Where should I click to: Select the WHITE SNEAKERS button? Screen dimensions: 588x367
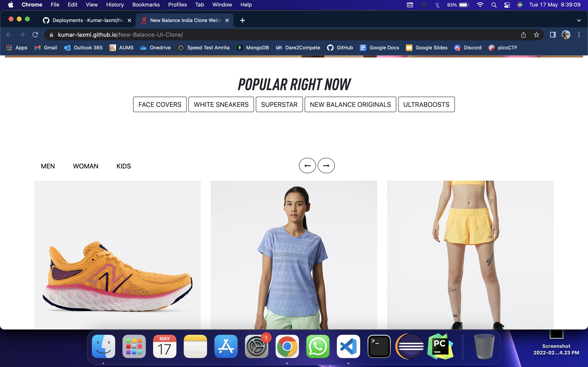click(x=221, y=104)
